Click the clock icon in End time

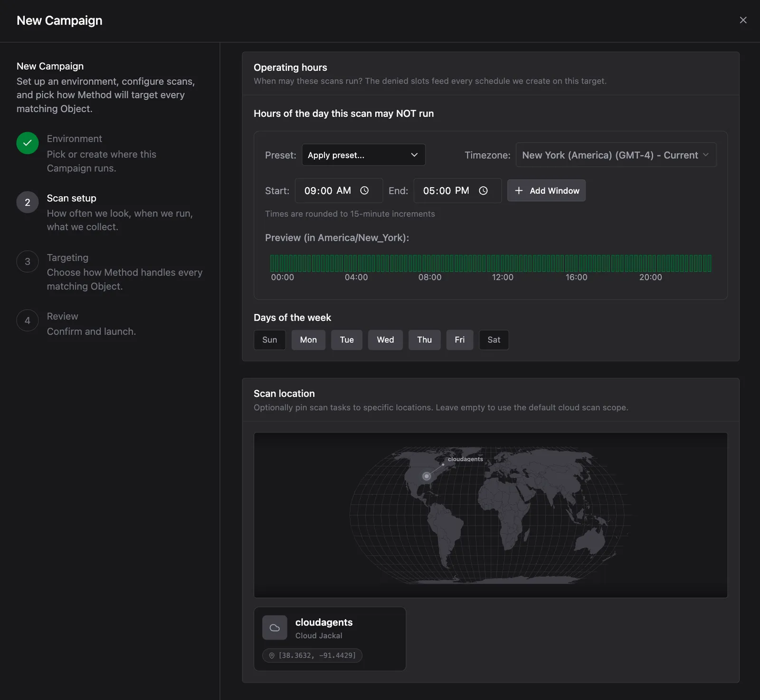point(483,190)
